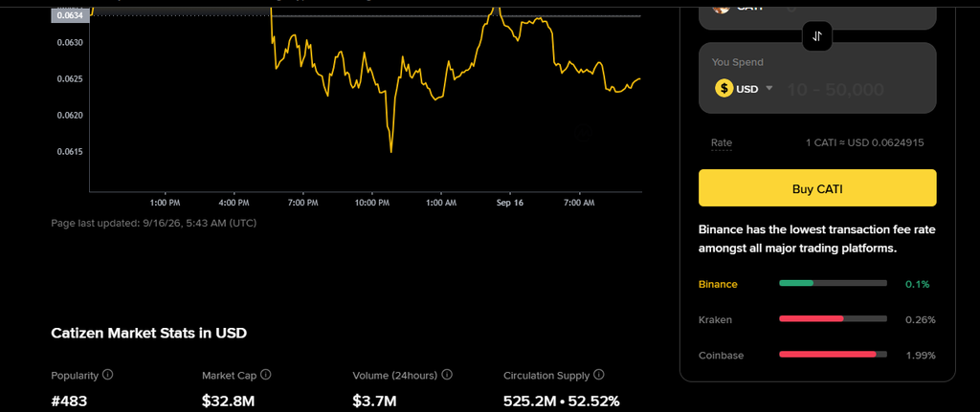Show info for Volume (24hours) stat
This screenshot has height=412, width=980.
(447, 375)
